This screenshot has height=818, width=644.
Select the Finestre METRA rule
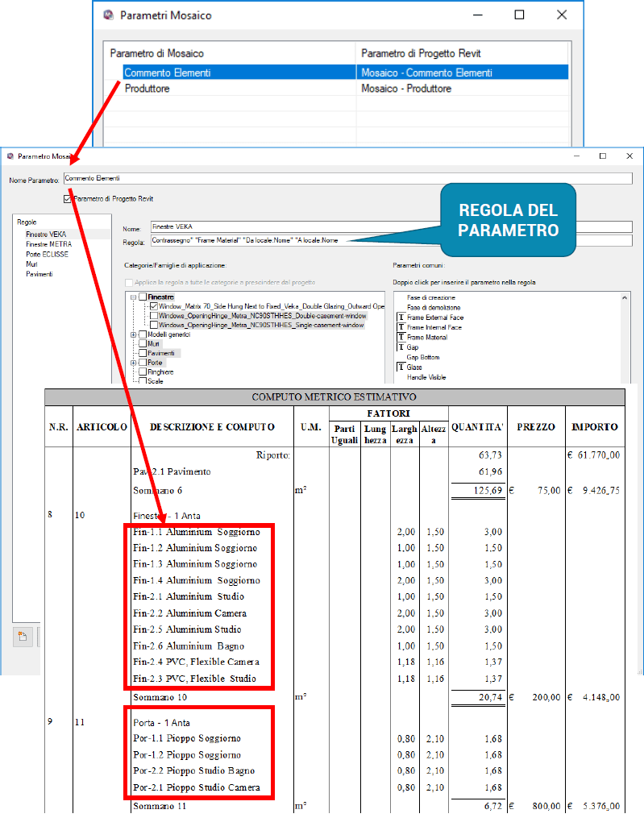click(48, 244)
